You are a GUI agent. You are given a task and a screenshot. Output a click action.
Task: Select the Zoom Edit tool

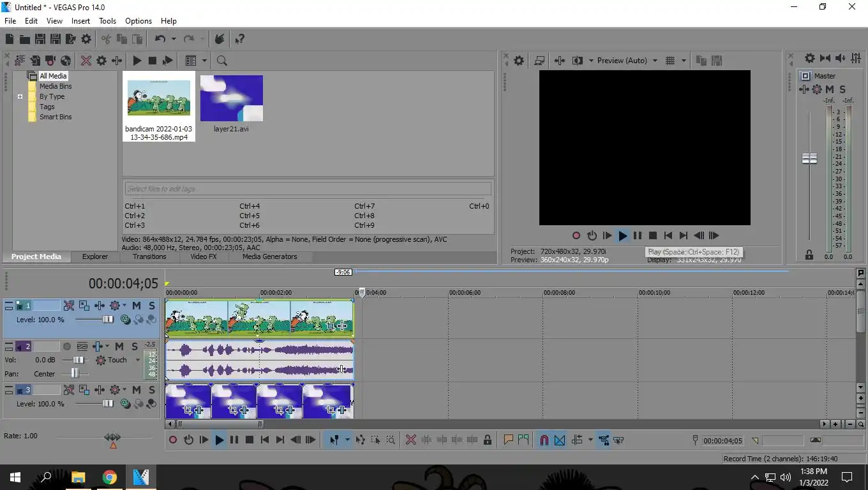(x=391, y=440)
